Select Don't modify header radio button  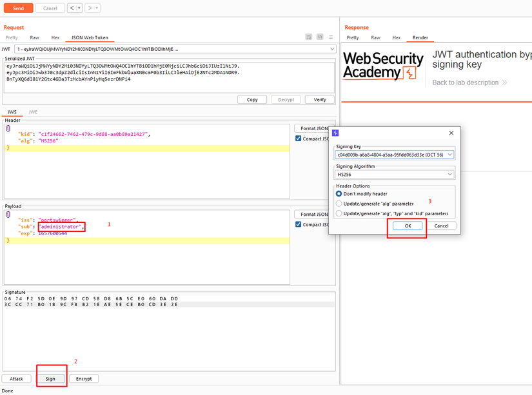point(339,193)
